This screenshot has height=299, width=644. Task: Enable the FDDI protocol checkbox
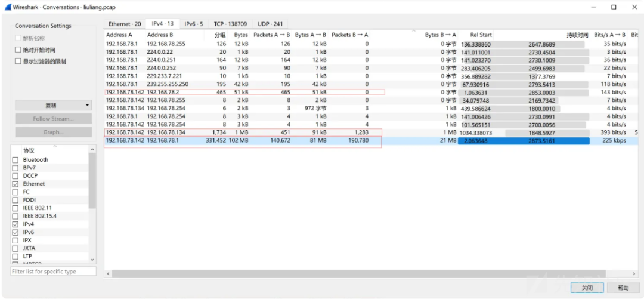click(16, 200)
